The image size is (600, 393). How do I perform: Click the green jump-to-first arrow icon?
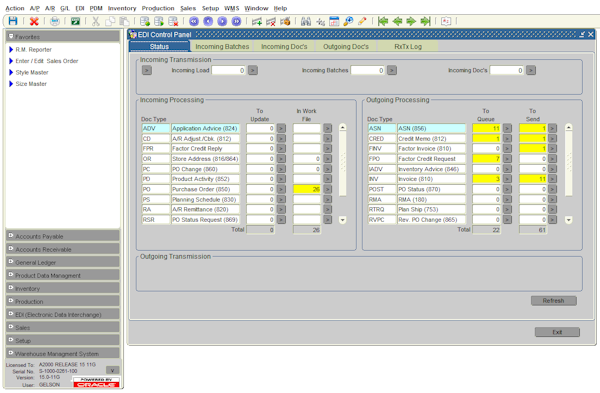(383, 21)
